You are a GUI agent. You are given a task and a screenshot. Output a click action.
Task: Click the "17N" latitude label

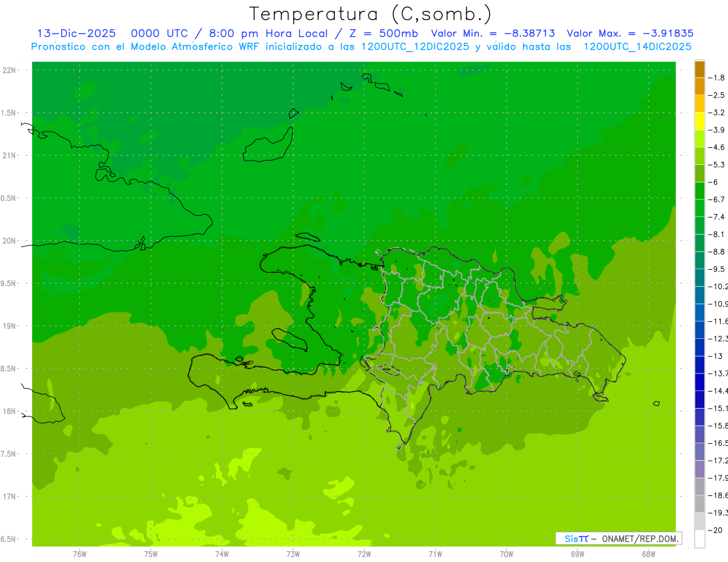10,497
